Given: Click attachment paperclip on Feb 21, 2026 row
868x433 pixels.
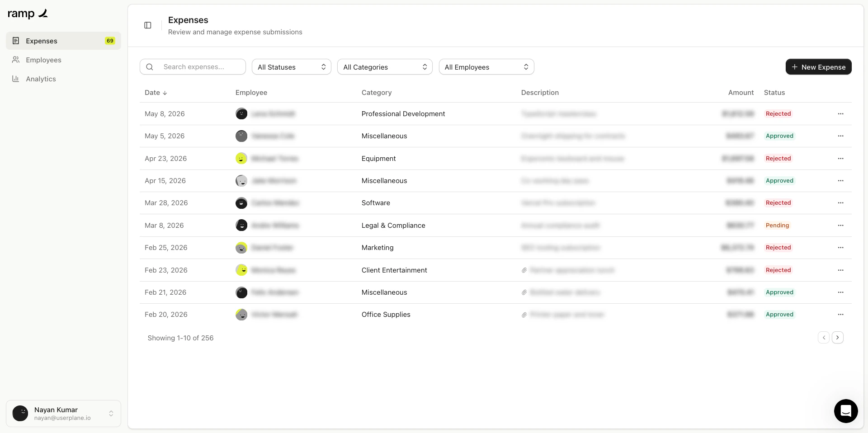Looking at the screenshot, I should click(x=524, y=292).
